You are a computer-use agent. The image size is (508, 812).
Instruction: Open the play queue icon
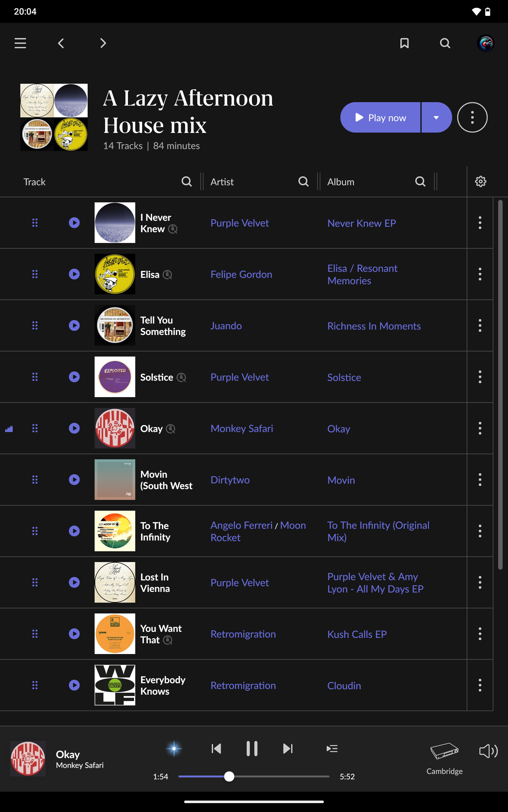(332, 748)
